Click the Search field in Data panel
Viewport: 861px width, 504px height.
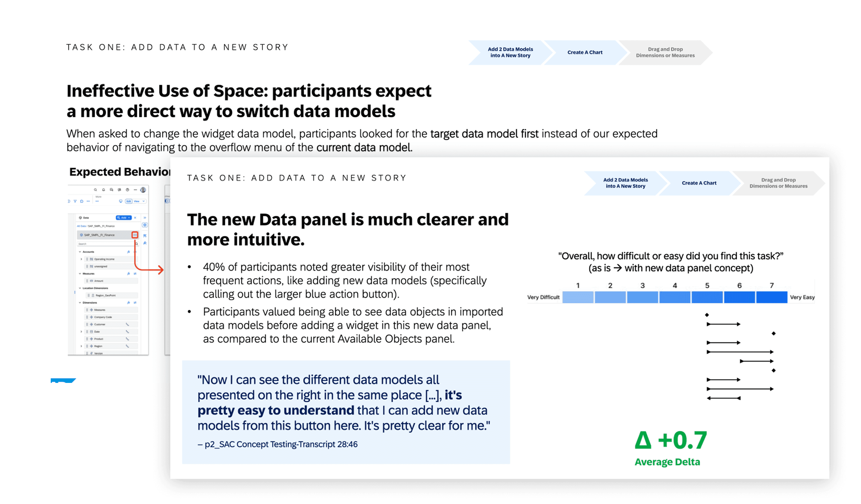point(104,244)
